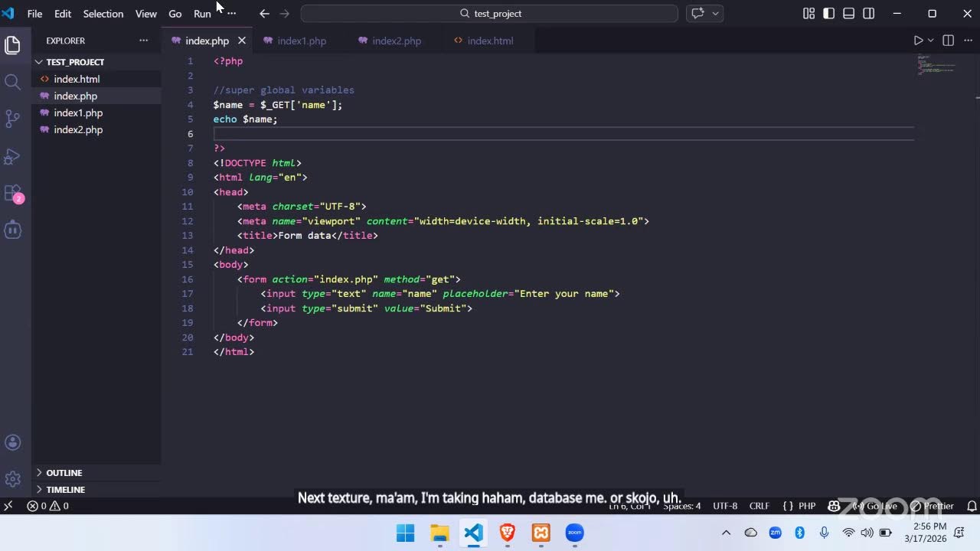The image size is (980, 551).
Task: Change Spaces: 4 indentation setting
Action: coord(681,506)
